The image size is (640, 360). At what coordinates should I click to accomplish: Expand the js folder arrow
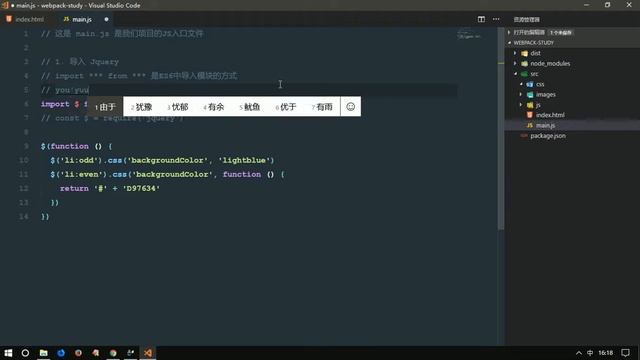[x=520, y=105]
